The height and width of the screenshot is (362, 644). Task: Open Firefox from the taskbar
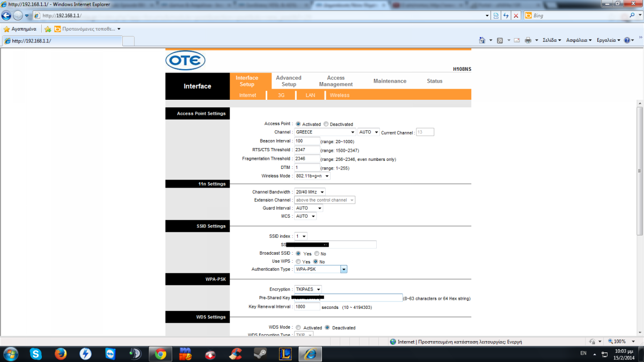click(61, 354)
